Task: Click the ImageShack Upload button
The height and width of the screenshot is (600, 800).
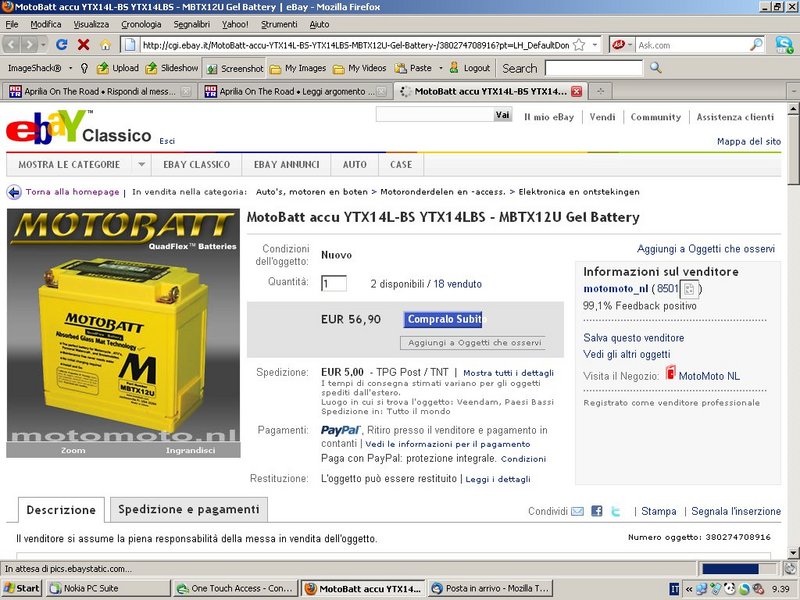Action: coord(118,68)
